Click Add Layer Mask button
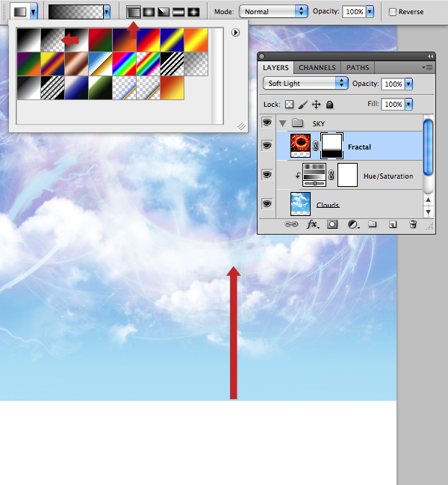Screen dimensions: 448x485 point(332,224)
